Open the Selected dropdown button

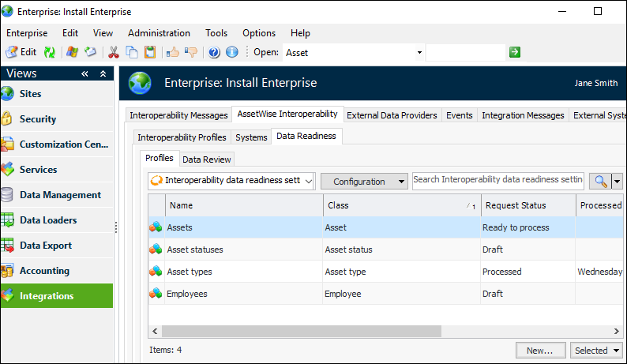click(x=597, y=350)
